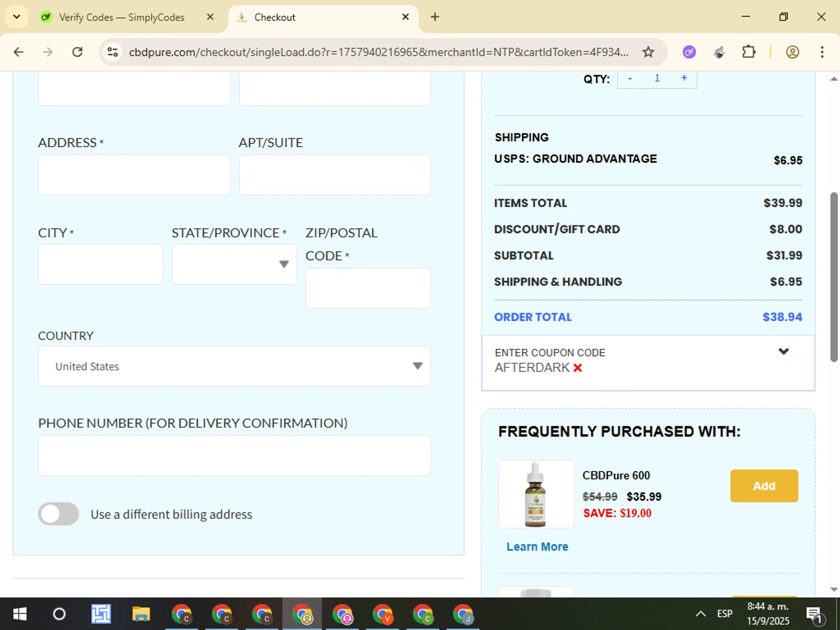Click the $38.94 order total value
The height and width of the screenshot is (630, 840).
pos(782,317)
